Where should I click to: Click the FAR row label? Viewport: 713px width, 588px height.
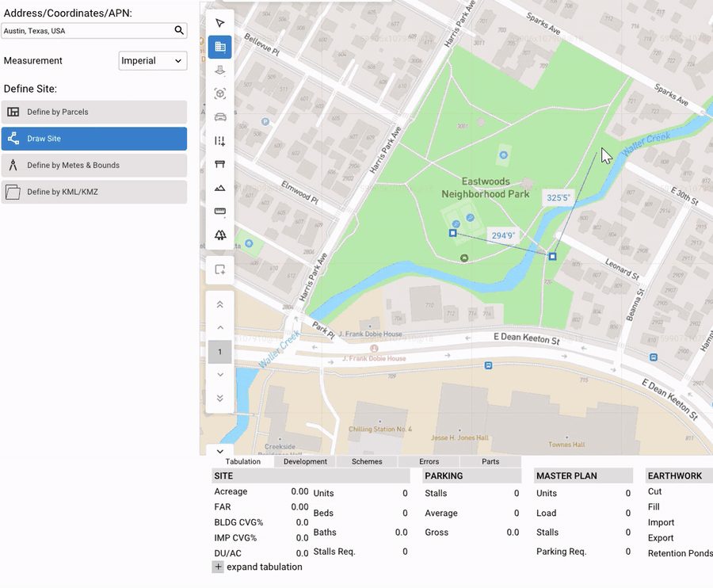223,507
